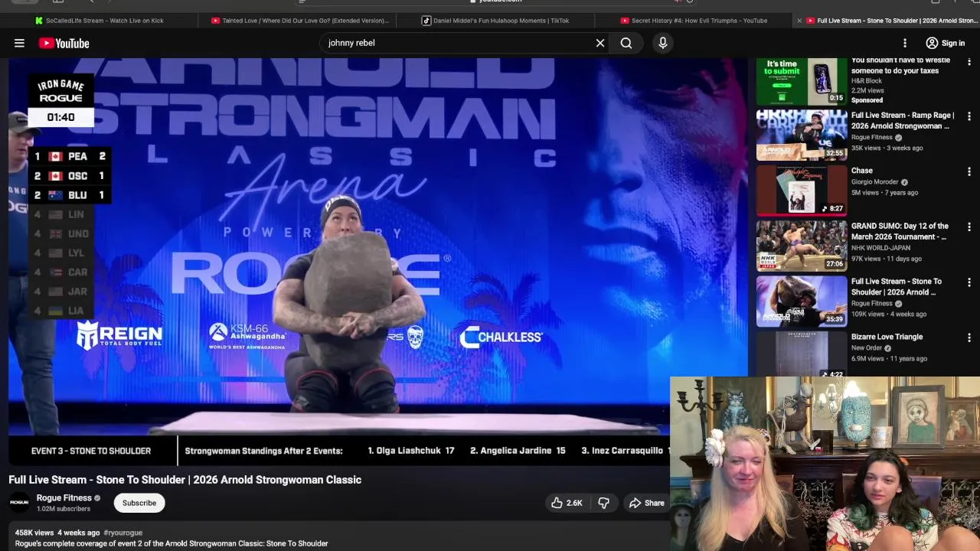Click the Sign in button

click(x=945, y=43)
